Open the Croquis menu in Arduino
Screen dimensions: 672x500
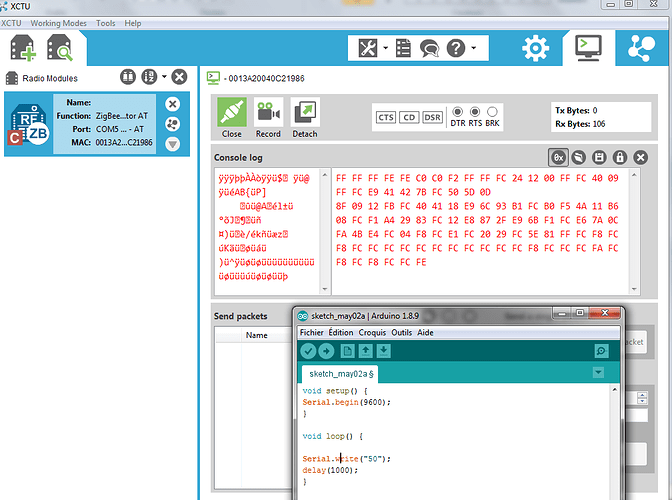(372, 332)
